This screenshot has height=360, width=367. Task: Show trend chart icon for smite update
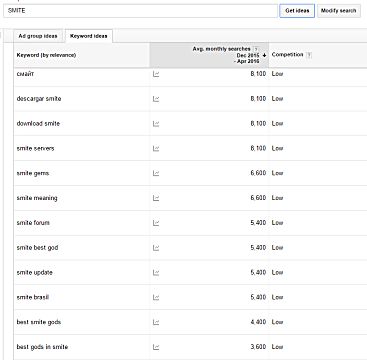pyautogui.click(x=156, y=273)
